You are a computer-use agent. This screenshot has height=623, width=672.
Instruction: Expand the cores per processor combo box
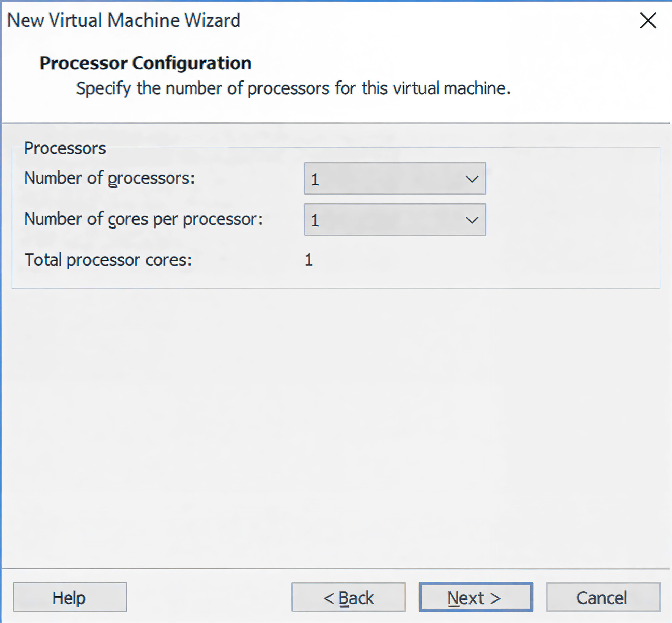394,220
